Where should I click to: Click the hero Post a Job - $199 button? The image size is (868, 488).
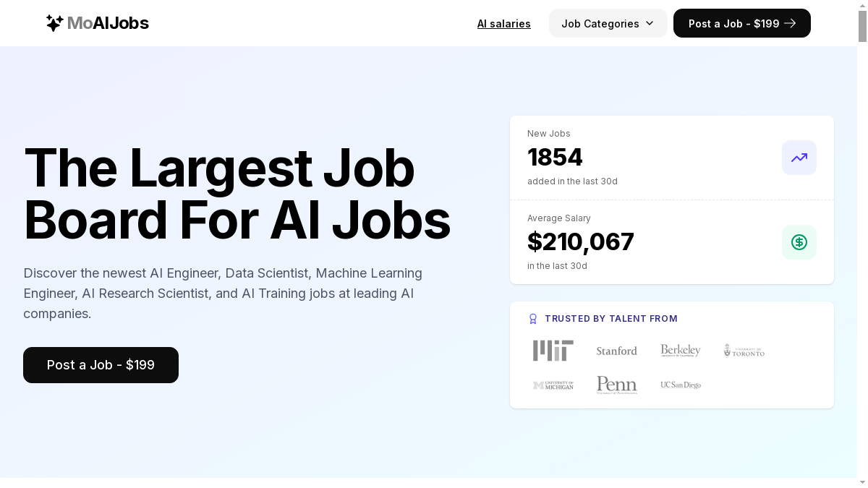click(x=101, y=365)
